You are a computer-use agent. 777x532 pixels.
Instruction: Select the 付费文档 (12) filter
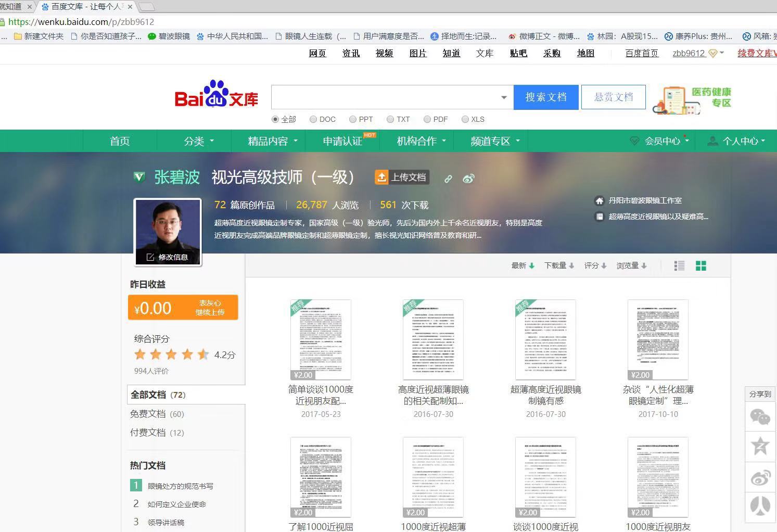tap(157, 433)
